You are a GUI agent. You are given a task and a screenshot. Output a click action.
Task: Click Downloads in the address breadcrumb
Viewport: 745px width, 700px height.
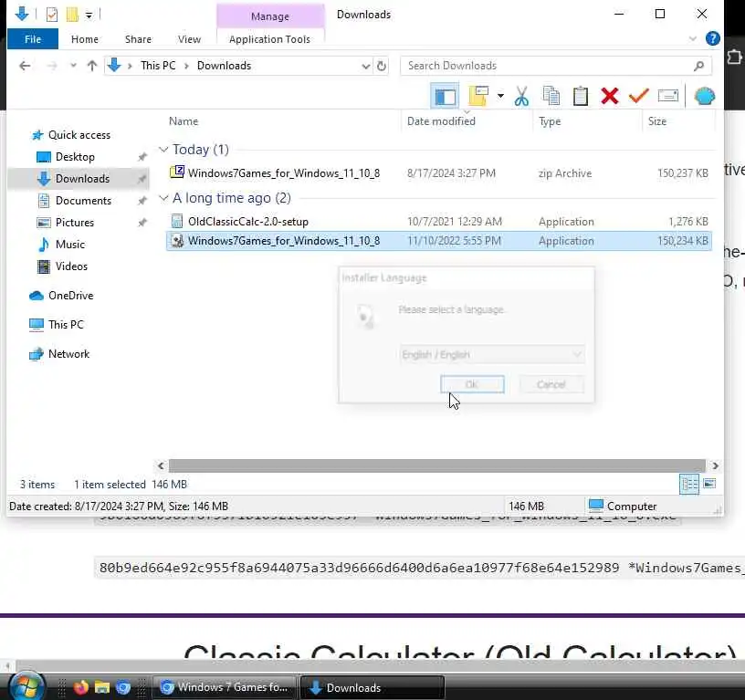(x=224, y=66)
